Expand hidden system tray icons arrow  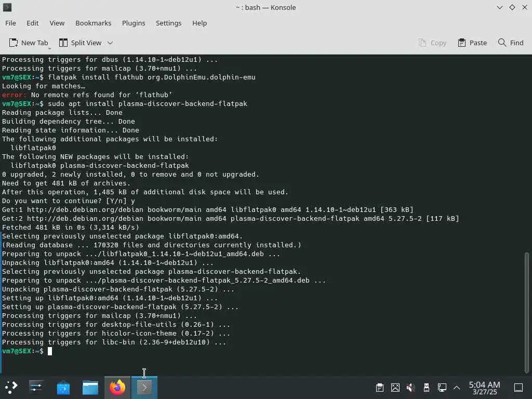(457, 388)
